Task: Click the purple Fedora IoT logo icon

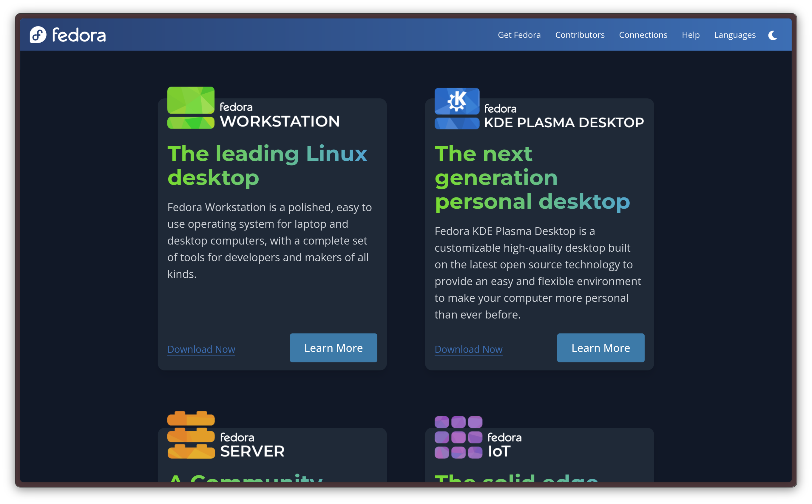Action: click(458, 437)
